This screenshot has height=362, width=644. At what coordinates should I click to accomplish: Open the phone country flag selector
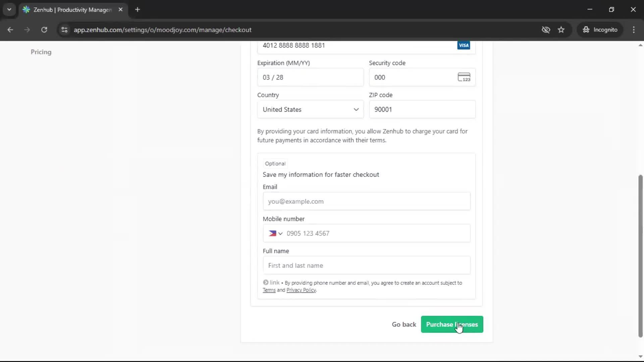click(275, 233)
